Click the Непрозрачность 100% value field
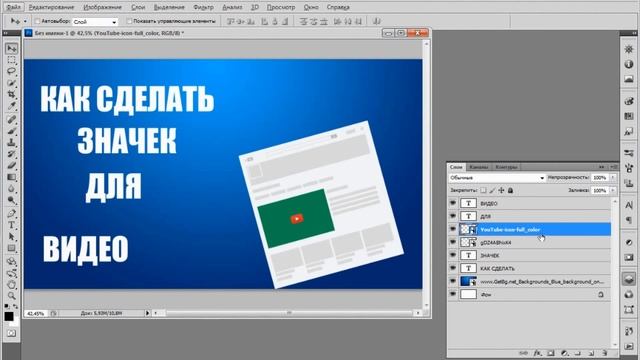Viewport: 640px width, 360px height. [600, 178]
